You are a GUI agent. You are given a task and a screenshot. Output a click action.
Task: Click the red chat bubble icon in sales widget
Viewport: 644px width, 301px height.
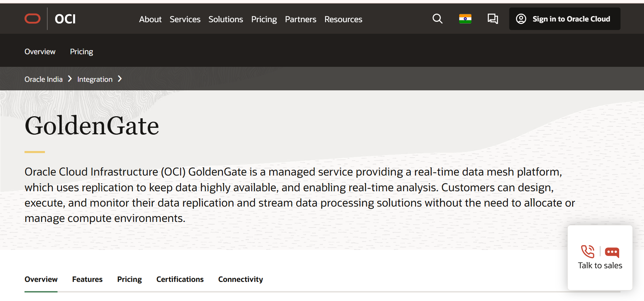[612, 252]
